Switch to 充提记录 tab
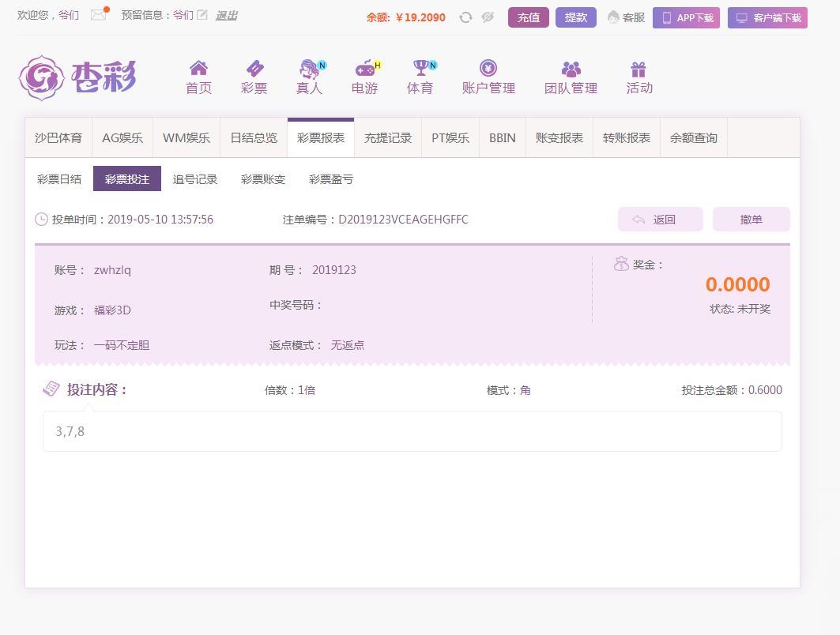The image size is (840, 635). 388,138
